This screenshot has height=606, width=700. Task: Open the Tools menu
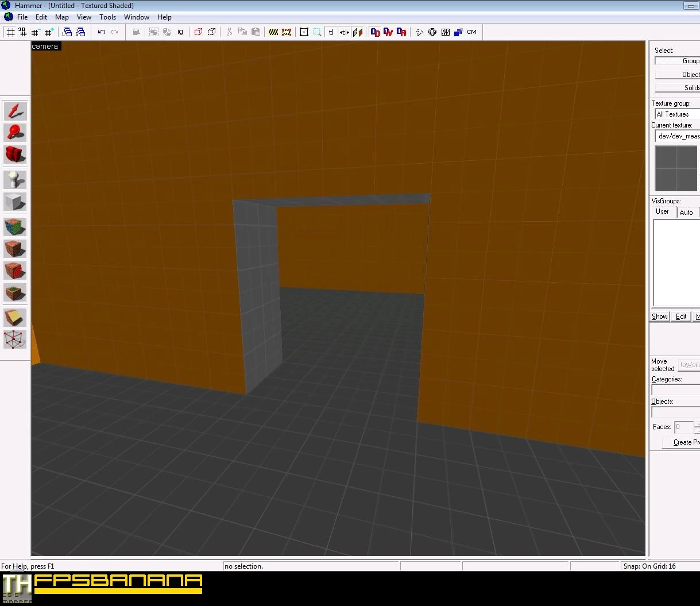tap(107, 17)
